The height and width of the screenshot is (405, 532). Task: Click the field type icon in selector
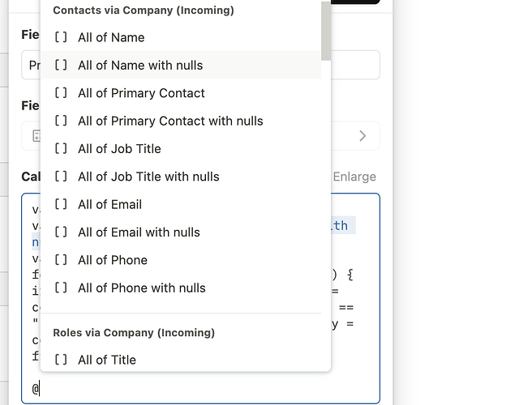pyautogui.click(x=36, y=135)
